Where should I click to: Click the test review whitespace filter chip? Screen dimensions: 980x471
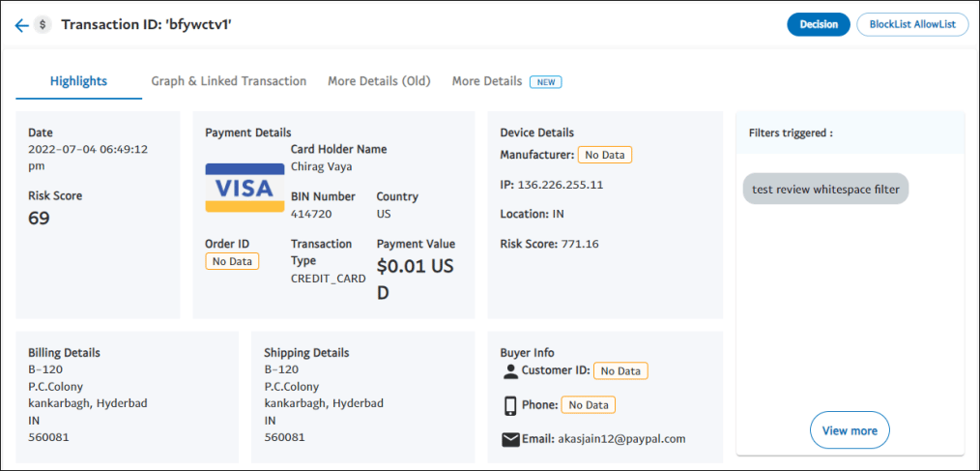click(825, 190)
